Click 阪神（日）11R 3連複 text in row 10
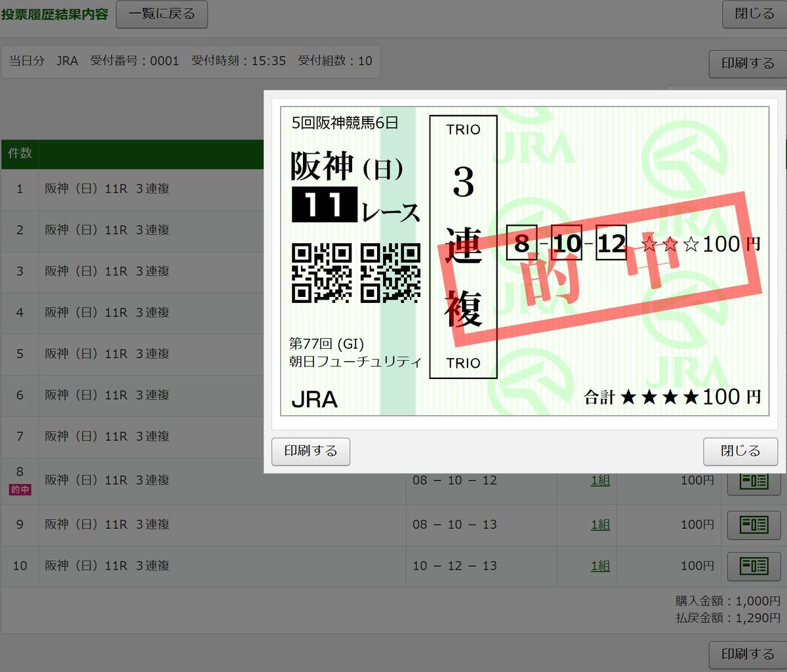This screenshot has width=787, height=672. tap(108, 566)
